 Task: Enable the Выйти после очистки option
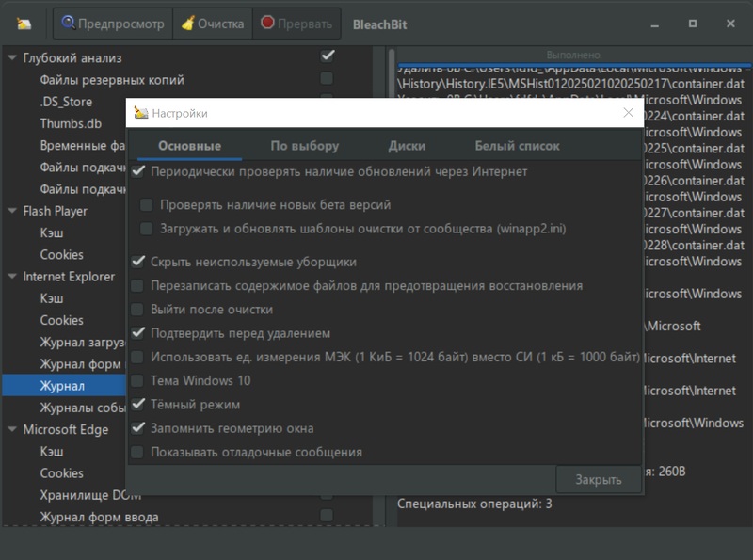pyautogui.click(x=139, y=310)
